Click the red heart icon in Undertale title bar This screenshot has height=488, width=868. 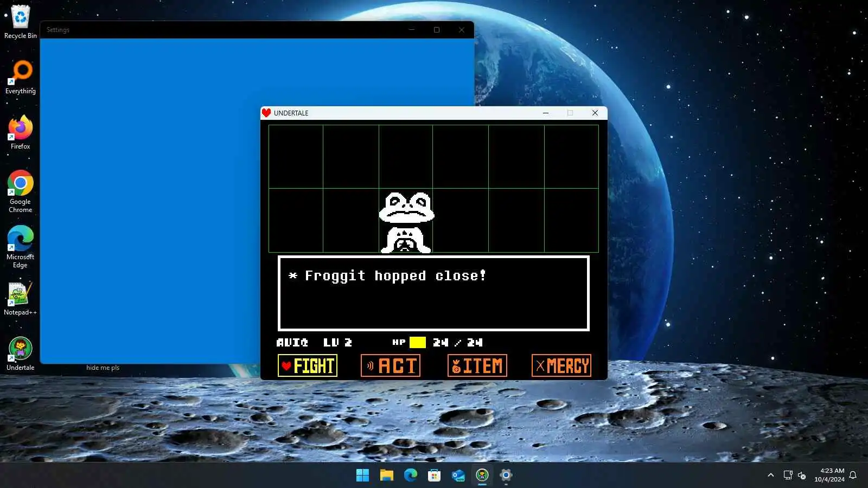coord(266,113)
